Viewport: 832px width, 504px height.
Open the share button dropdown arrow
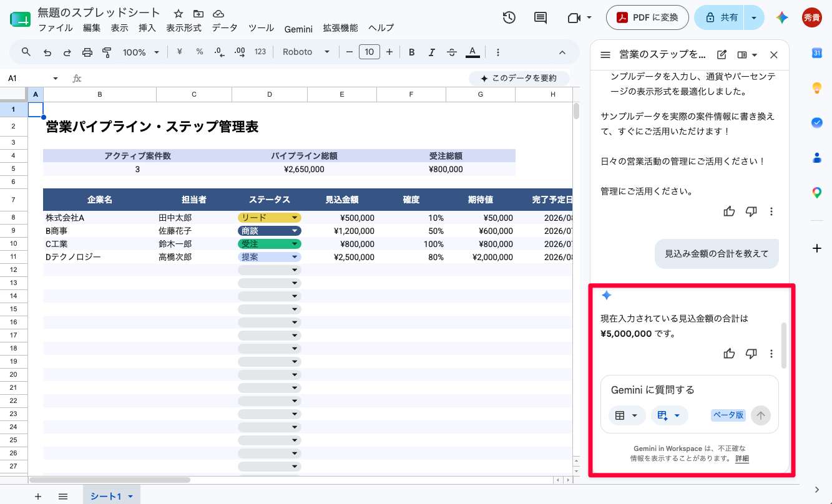click(755, 17)
